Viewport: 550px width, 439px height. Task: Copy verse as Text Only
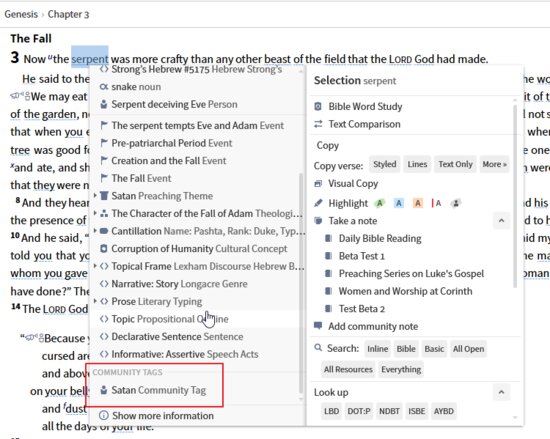(455, 164)
